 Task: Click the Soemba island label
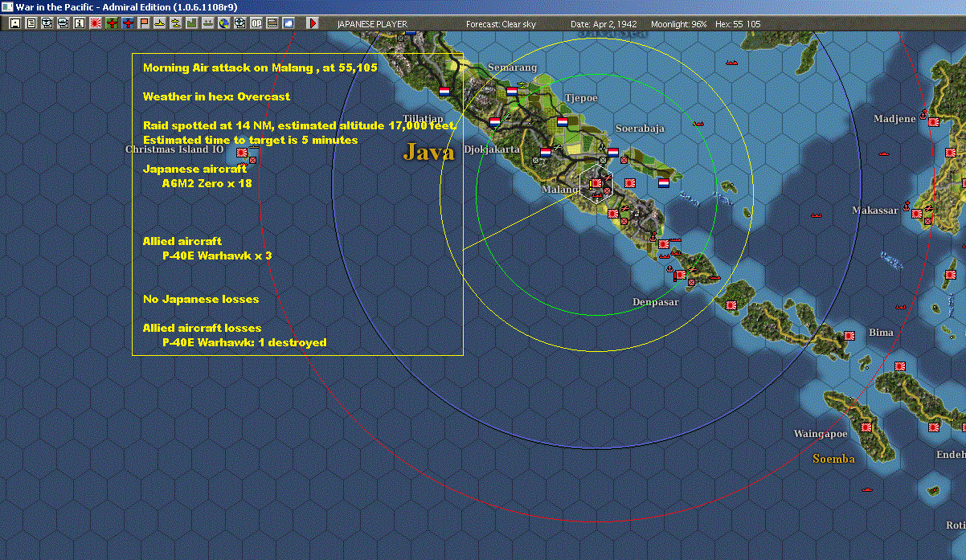[833, 459]
